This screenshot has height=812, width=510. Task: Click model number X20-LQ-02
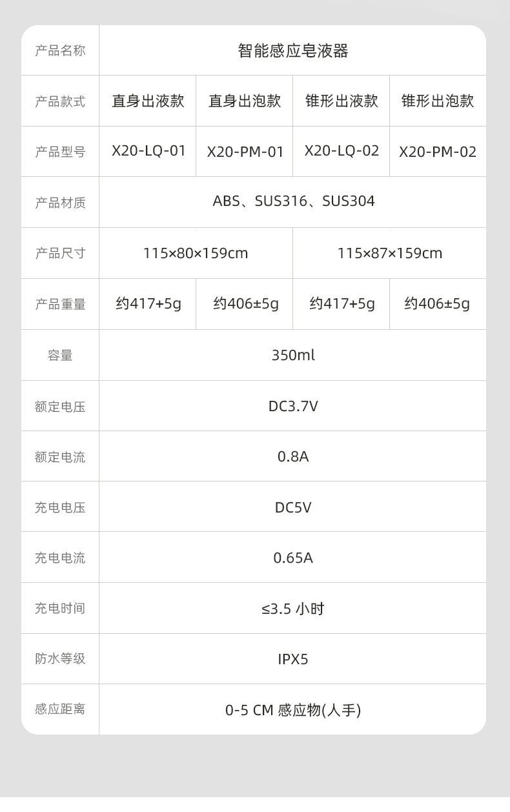[x=342, y=151]
